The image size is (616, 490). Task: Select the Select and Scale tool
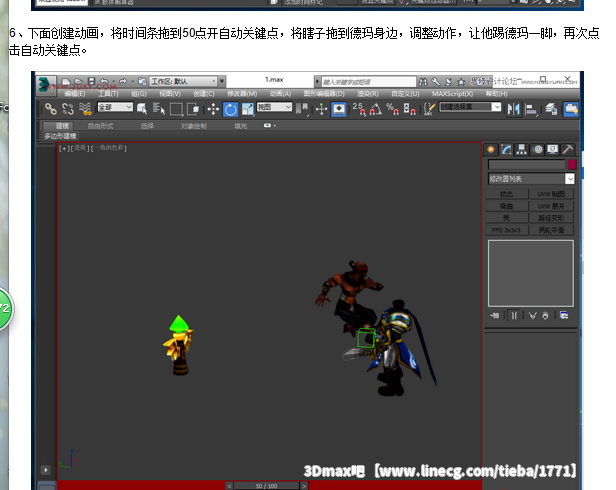[x=248, y=109]
